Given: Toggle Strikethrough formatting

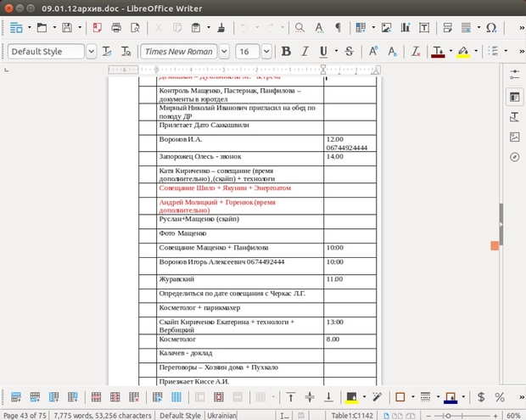Looking at the screenshot, I should click(350, 52).
